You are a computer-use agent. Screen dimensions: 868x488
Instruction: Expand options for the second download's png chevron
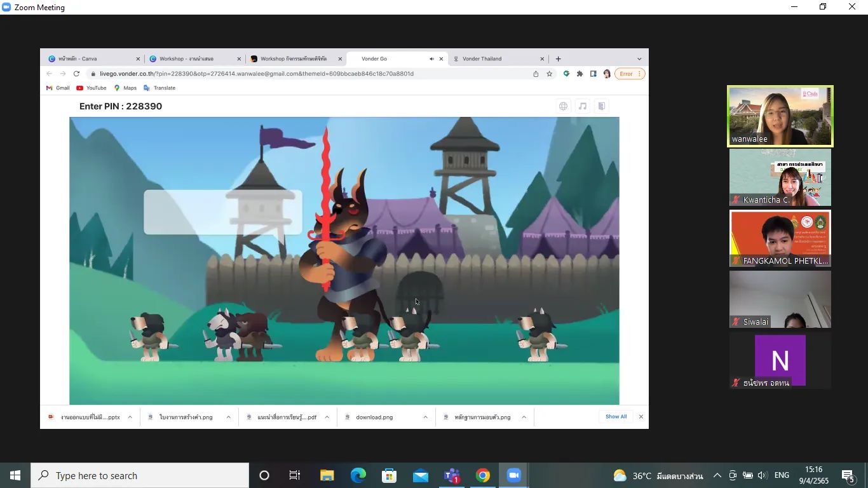point(228,417)
